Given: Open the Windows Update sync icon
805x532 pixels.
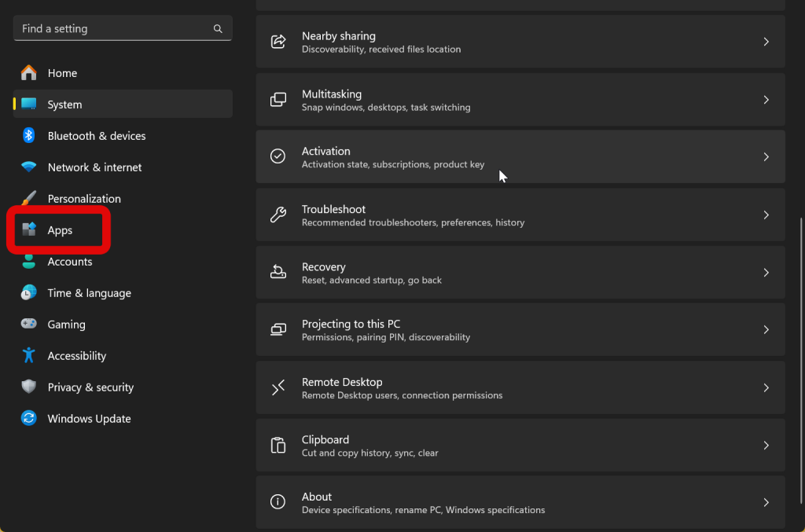Looking at the screenshot, I should point(29,419).
